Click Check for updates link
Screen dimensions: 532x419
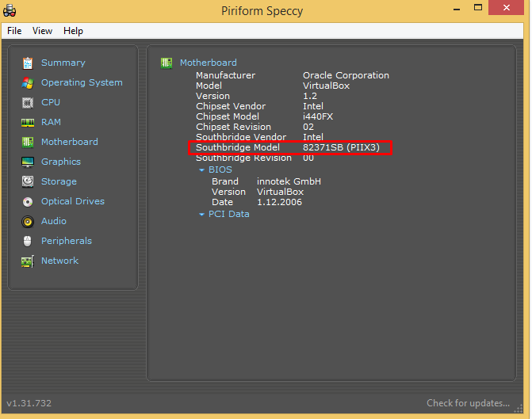click(468, 403)
